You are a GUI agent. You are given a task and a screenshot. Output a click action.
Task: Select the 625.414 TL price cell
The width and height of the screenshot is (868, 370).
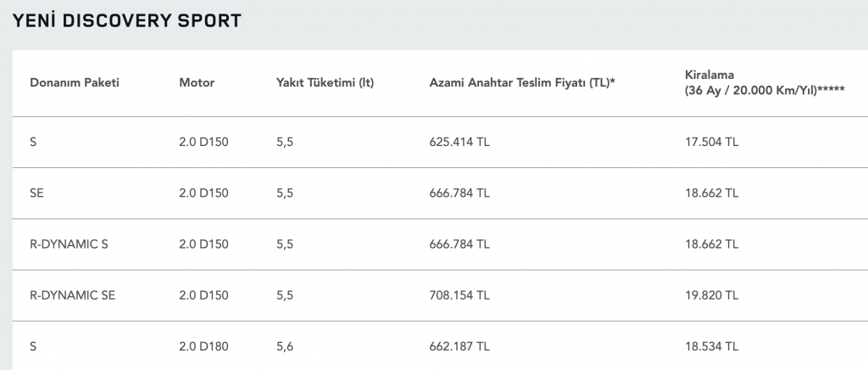(x=459, y=142)
